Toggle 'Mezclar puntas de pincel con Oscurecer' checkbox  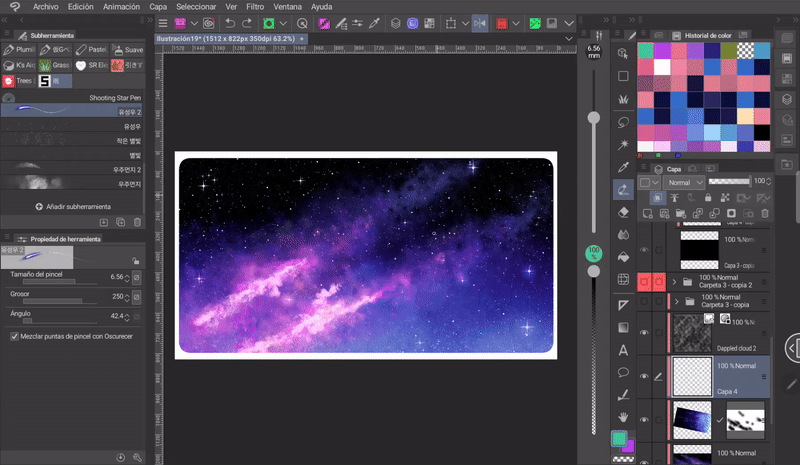pos(12,337)
